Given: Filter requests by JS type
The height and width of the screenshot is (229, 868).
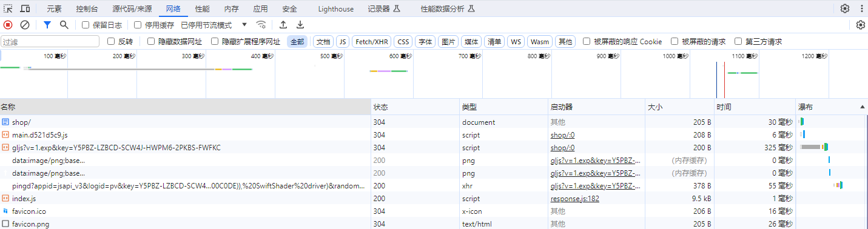Looking at the screenshot, I should (343, 41).
